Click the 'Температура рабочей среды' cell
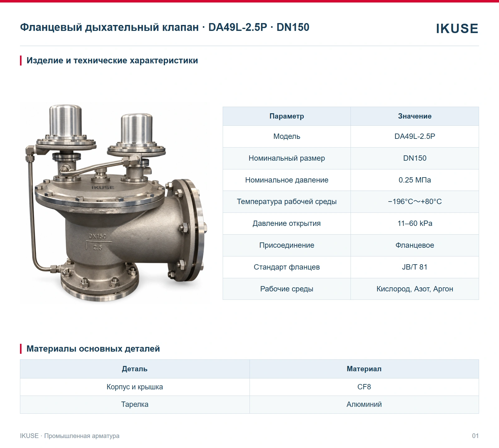This screenshot has height=448, width=499. coord(287,202)
